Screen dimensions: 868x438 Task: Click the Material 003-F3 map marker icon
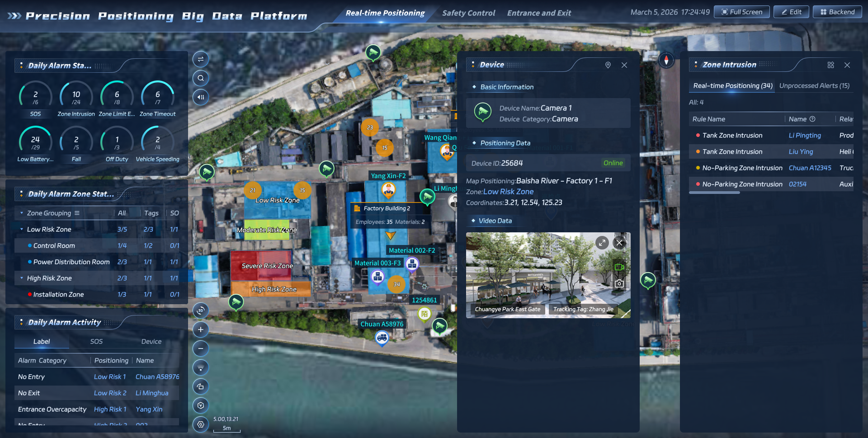pyautogui.click(x=377, y=277)
